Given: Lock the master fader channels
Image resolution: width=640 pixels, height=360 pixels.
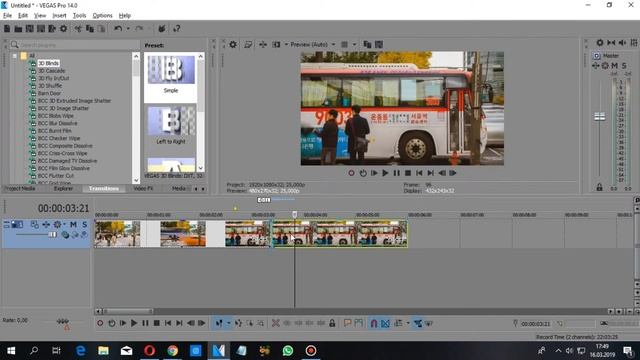Looking at the screenshot, I should [600, 187].
